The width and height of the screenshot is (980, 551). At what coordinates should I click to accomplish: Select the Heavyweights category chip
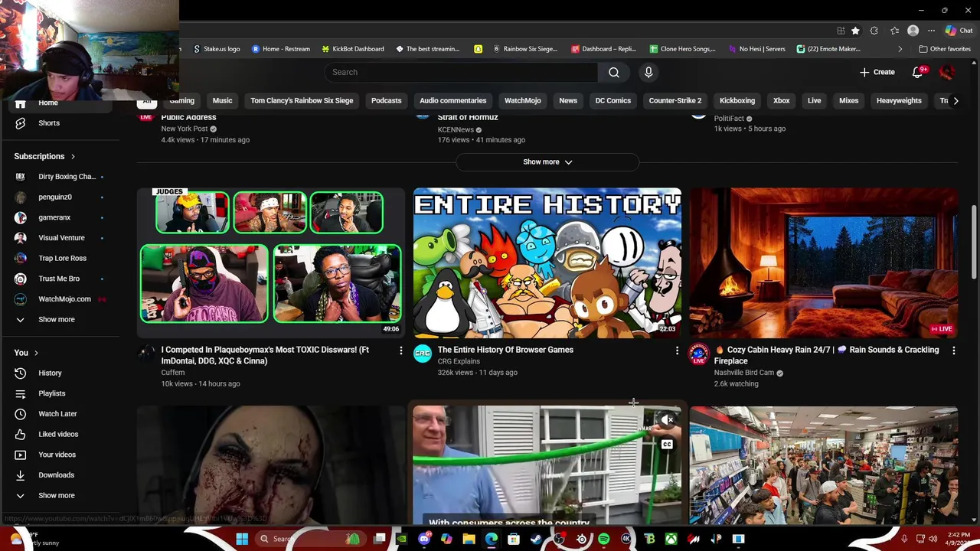click(x=899, y=100)
